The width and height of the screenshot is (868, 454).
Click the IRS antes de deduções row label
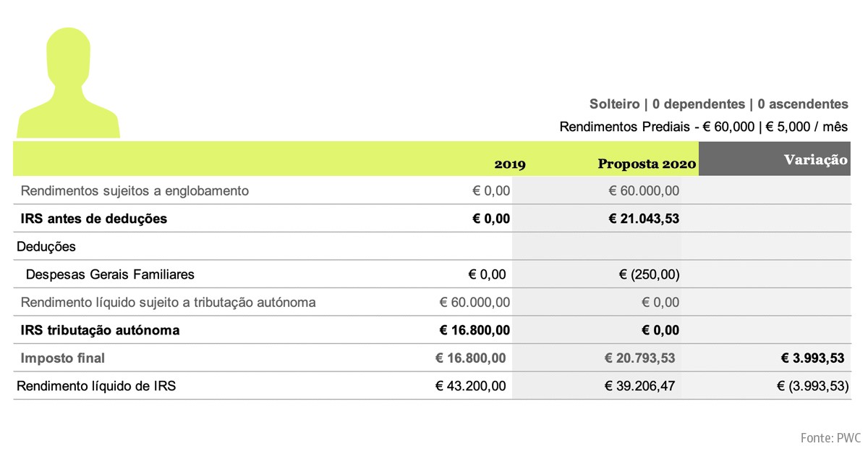(94, 219)
